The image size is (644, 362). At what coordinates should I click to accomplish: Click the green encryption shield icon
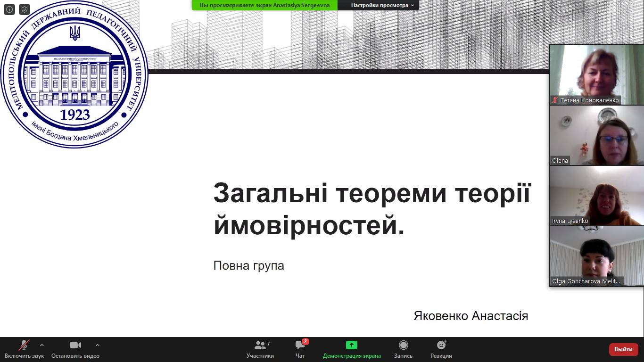pos(25,9)
